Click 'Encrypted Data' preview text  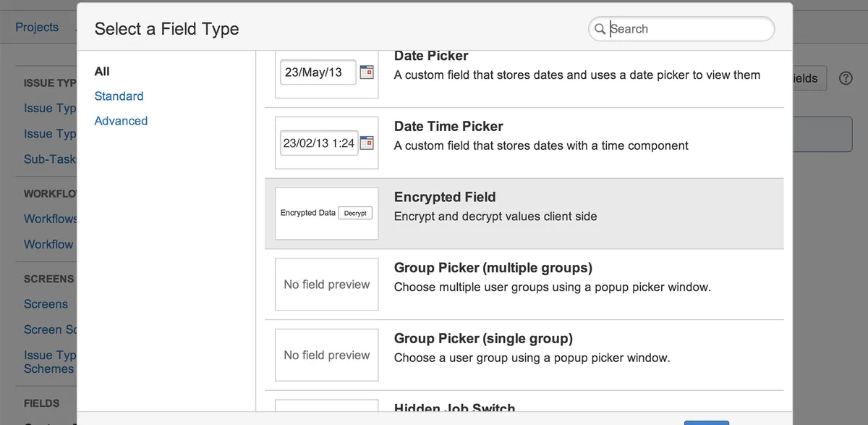pos(308,213)
